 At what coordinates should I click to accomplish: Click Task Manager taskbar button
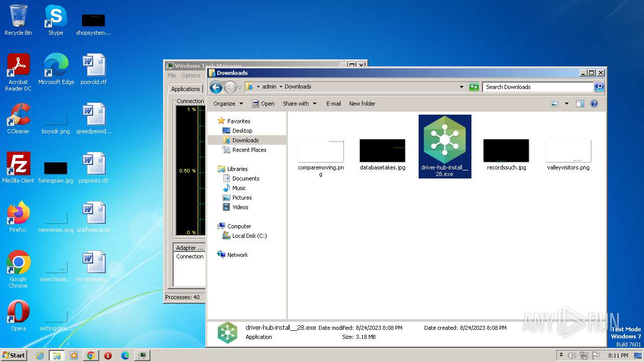coord(143,355)
